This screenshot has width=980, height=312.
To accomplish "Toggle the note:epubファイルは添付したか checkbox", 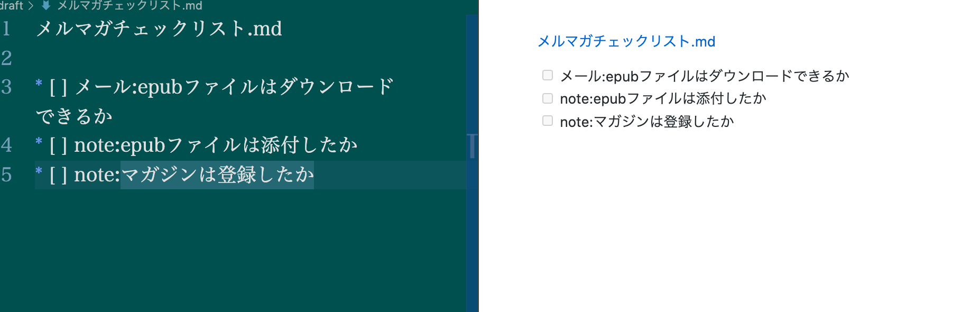I will point(548,98).
